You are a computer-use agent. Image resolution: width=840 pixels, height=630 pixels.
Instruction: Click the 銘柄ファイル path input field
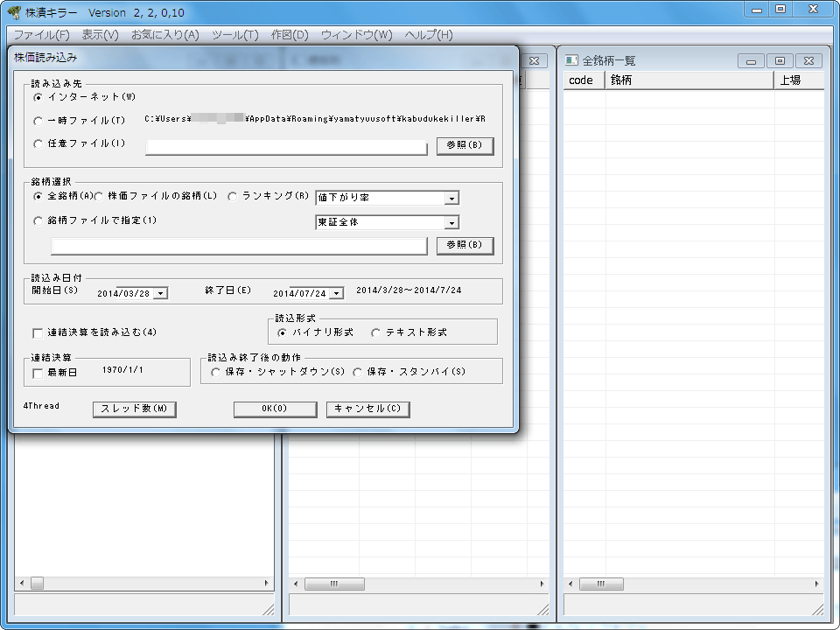pyautogui.click(x=239, y=247)
